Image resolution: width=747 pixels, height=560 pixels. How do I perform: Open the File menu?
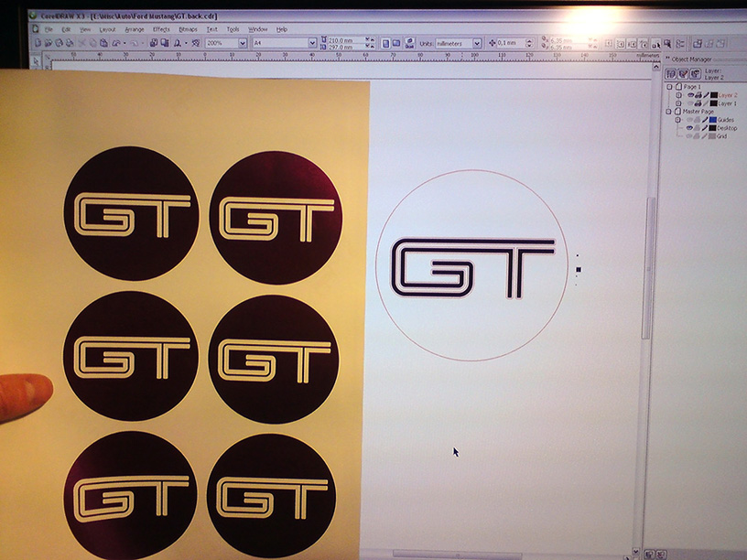coord(49,29)
